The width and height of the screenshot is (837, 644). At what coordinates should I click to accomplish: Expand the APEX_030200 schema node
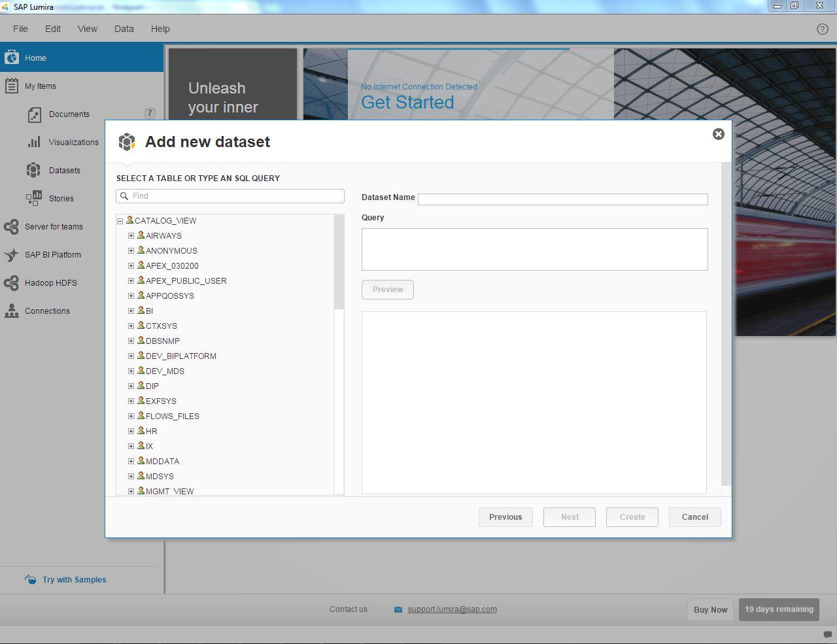pyautogui.click(x=131, y=266)
